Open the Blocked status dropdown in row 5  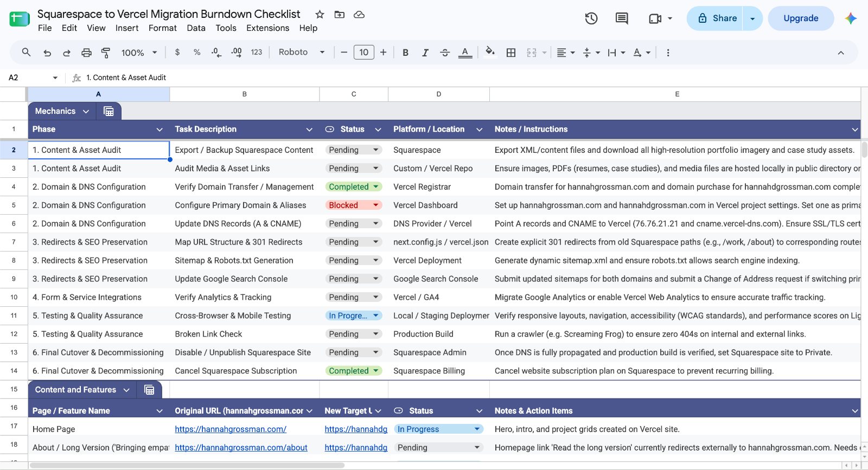(x=375, y=205)
